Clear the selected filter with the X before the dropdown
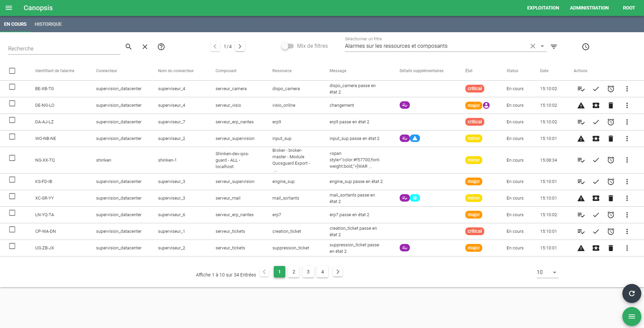644x328 pixels. pos(533,46)
